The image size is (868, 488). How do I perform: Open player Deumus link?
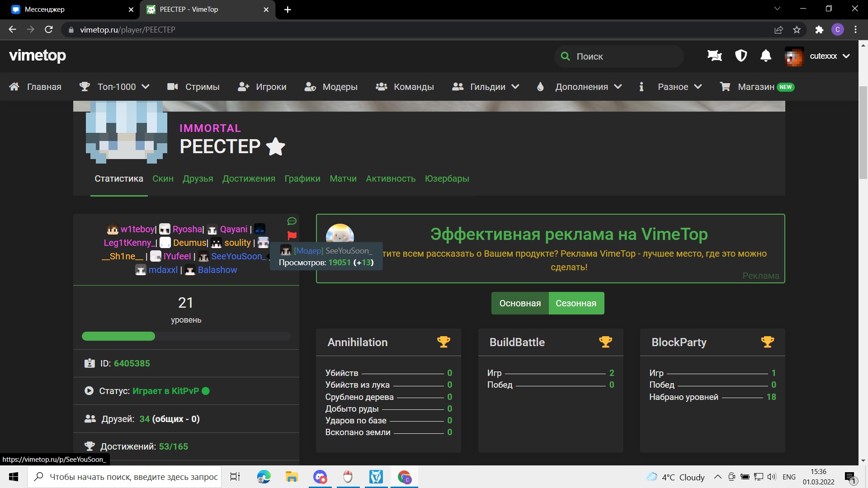point(190,243)
